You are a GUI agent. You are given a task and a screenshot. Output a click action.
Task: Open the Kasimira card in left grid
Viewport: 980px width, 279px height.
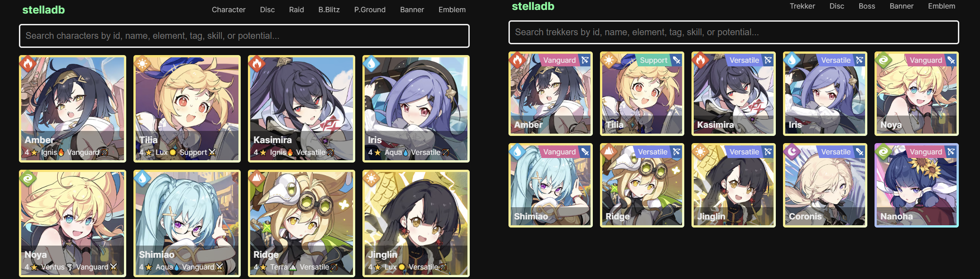[302, 109]
